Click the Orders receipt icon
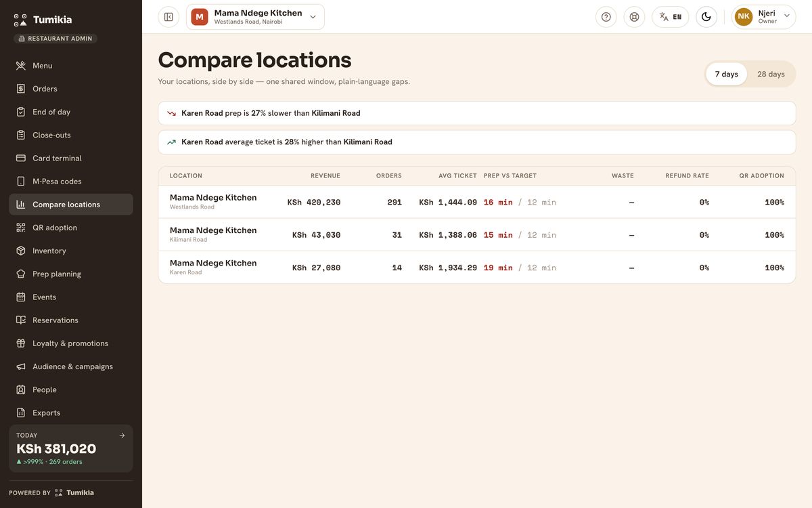The image size is (812, 508). click(x=20, y=89)
